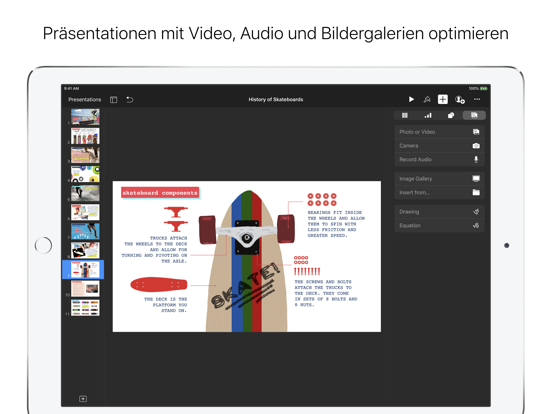The image size is (552, 414).
Task: Tap the 9:41 AM clock
Action: click(71, 88)
